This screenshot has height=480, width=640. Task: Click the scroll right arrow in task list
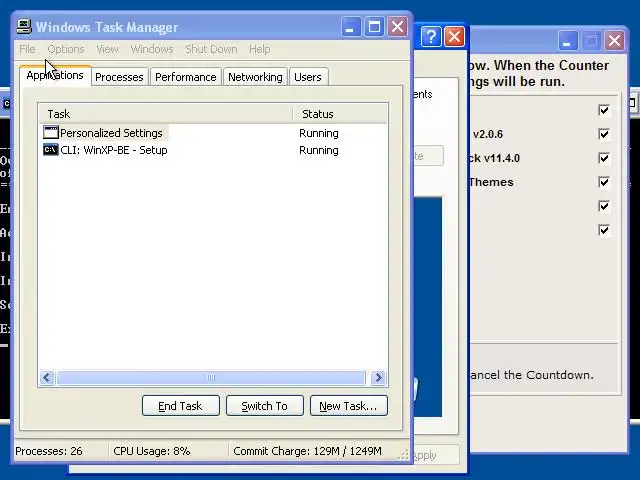pyautogui.click(x=378, y=378)
